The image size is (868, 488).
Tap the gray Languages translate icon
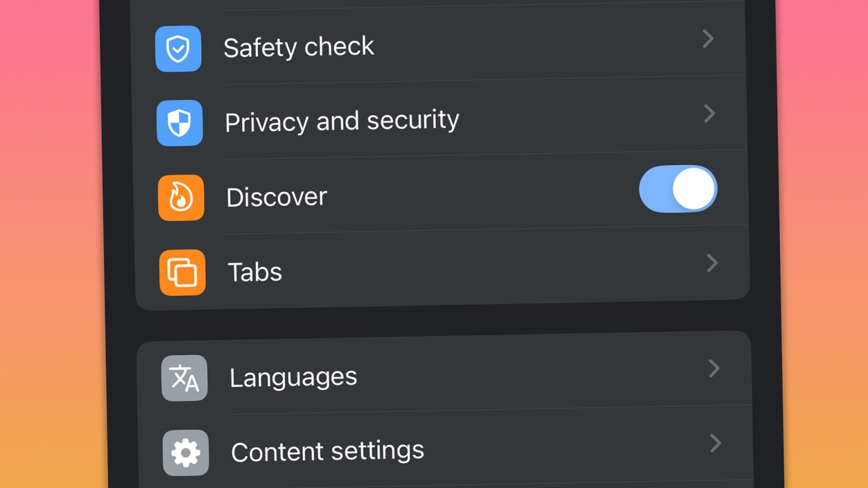coord(184,378)
